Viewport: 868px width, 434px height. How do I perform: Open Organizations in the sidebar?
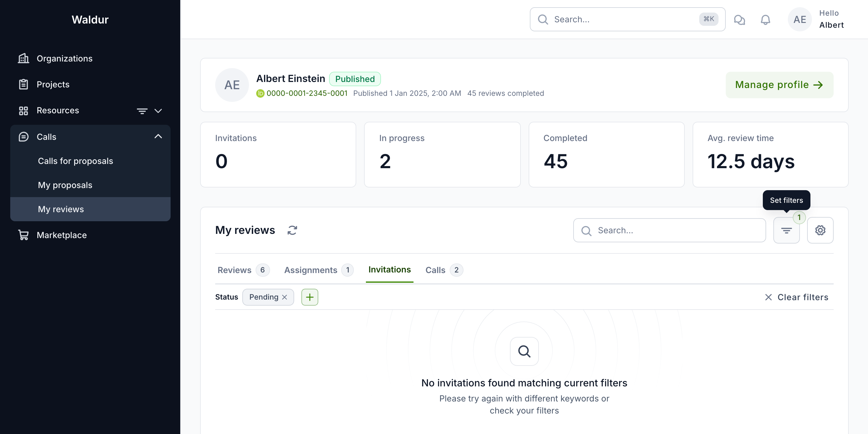tap(90, 58)
